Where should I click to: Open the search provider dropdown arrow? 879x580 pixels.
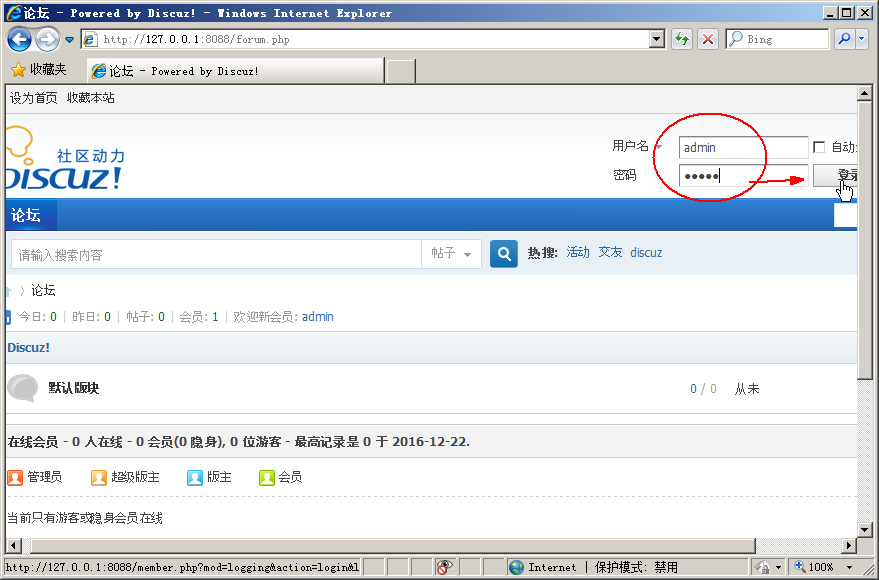click(x=862, y=39)
